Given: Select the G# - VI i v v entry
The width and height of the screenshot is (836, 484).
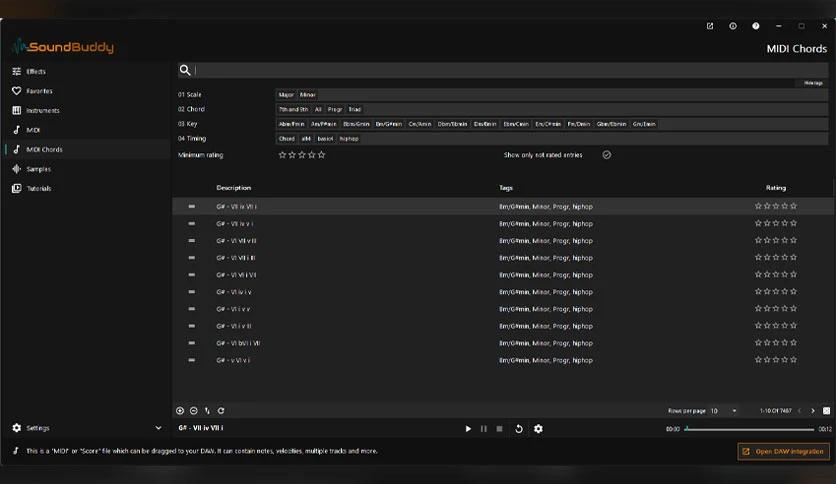Looking at the screenshot, I should pyautogui.click(x=503, y=309).
